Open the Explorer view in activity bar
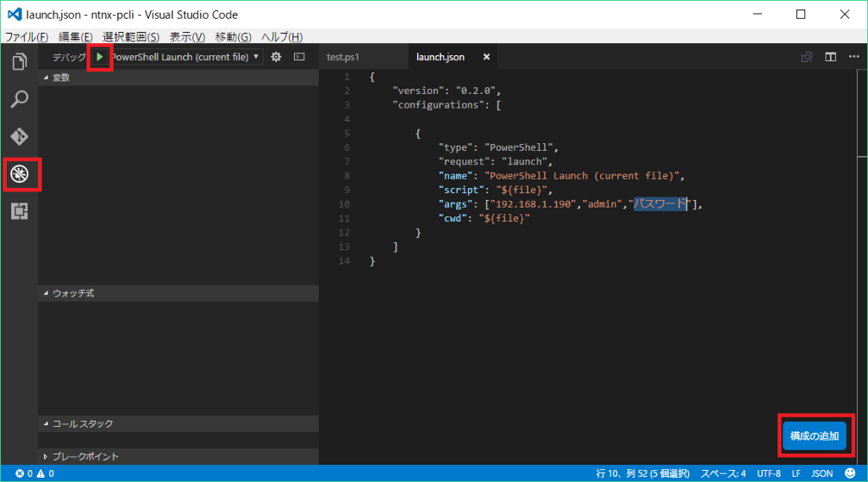 (19, 62)
